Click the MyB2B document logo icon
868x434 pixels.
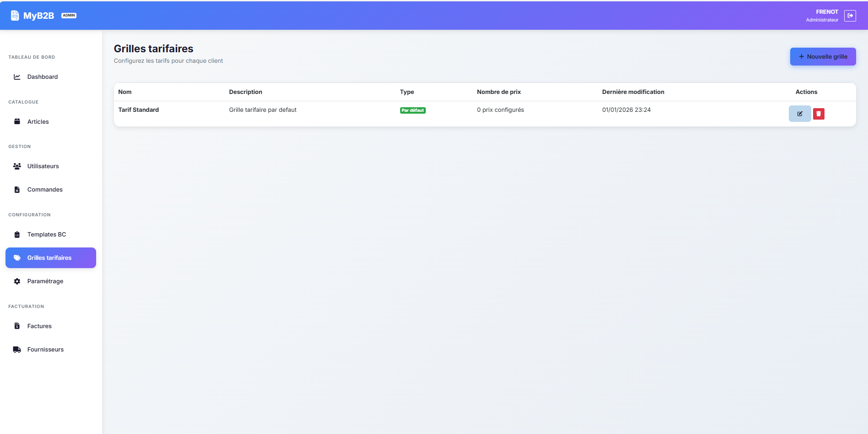click(x=15, y=16)
